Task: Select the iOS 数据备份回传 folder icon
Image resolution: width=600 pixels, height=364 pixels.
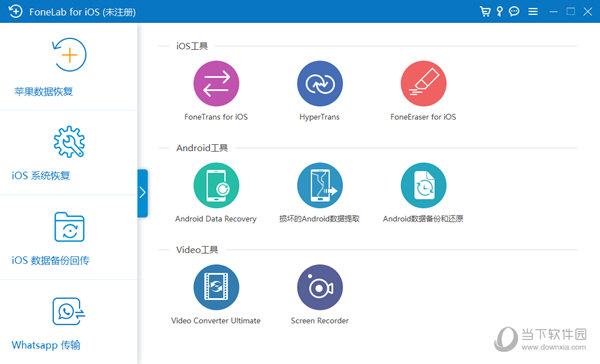Action: [x=69, y=227]
